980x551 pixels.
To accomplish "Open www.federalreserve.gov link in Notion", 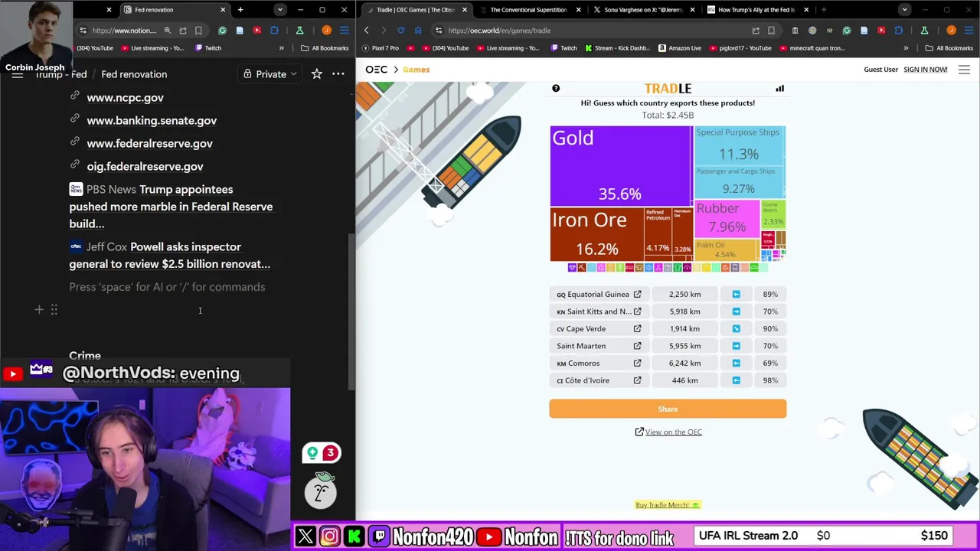I will pyautogui.click(x=149, y=144).
